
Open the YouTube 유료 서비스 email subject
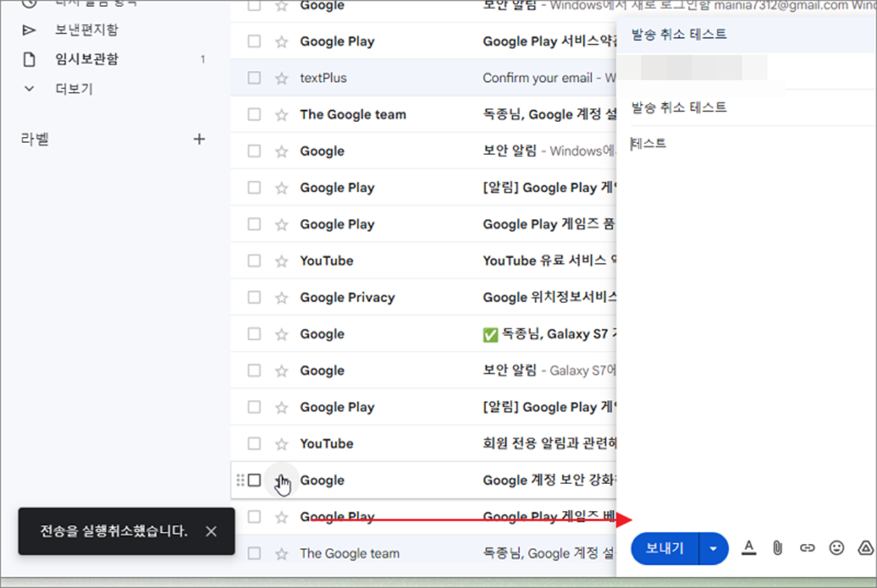coord(549,261)
